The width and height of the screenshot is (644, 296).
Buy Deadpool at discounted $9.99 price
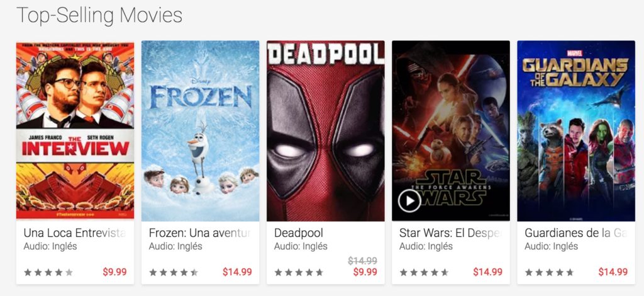tap(365, 272)
